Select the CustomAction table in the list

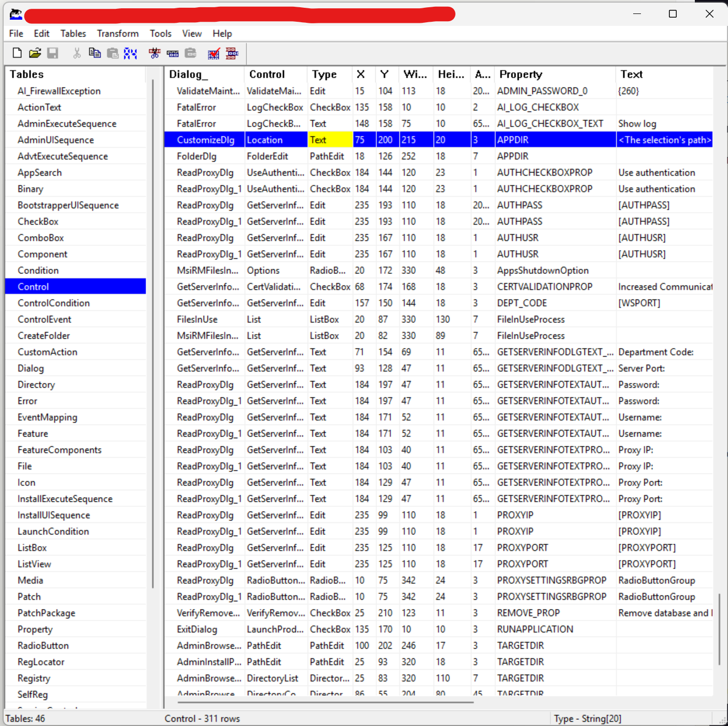point(76,352)
